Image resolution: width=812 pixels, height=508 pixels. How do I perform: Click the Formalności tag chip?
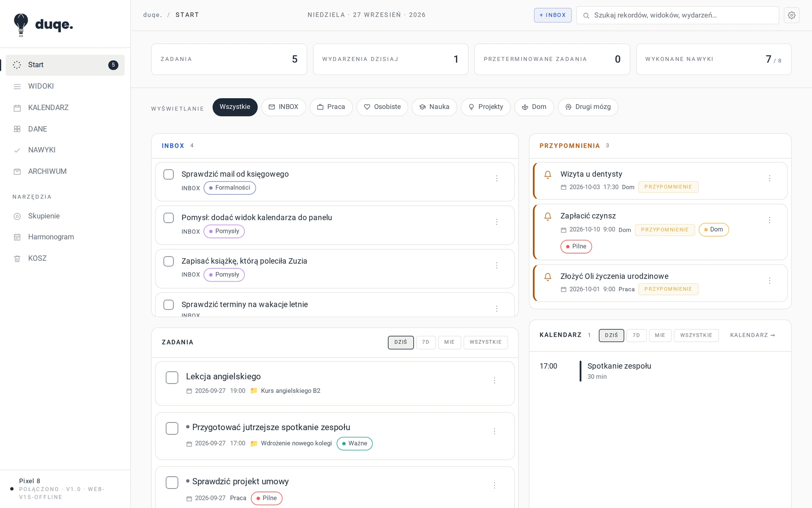click(230, 188)
